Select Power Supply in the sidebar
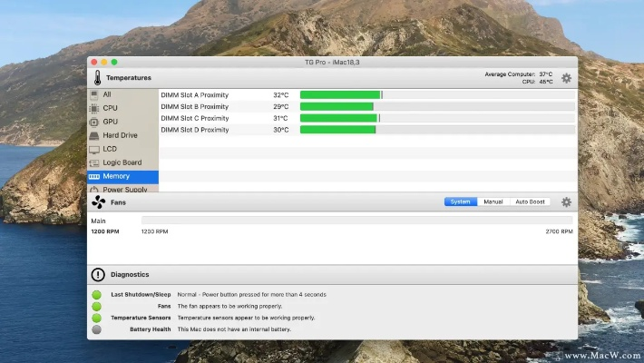 click(124, 189)
